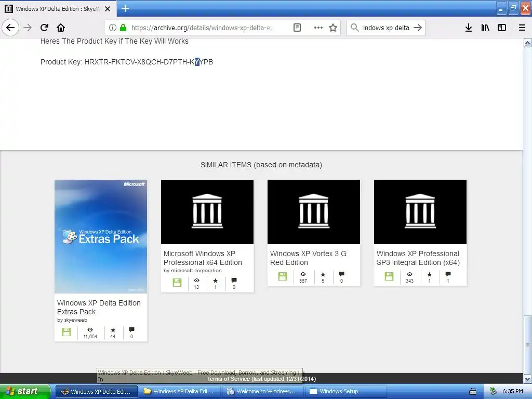Open the Extras Pack cover thumbnail
Viewport: 532px width, 399px height.
[101, 236]
